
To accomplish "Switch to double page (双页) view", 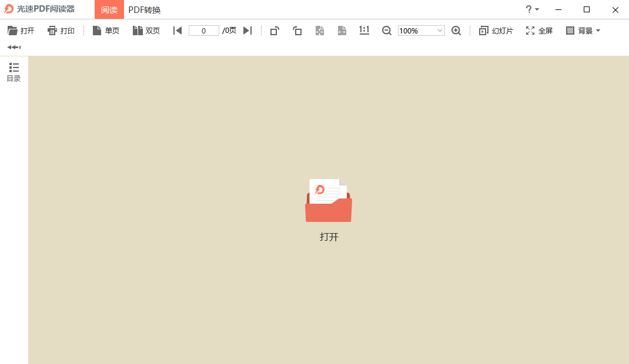I will point(146,31).
